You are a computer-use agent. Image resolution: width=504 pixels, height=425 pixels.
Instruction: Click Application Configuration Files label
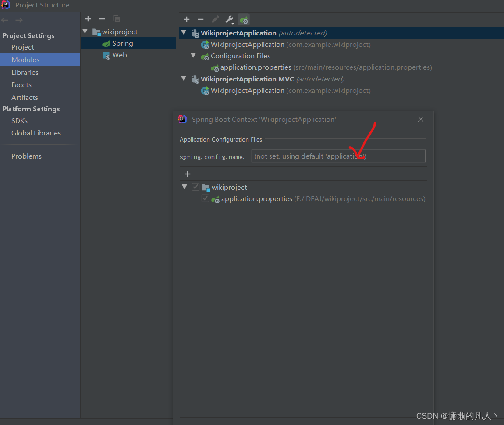point(221,139)
